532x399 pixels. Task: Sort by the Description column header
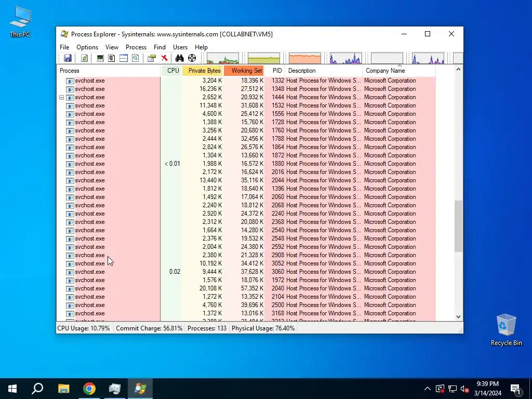point(324,71)
